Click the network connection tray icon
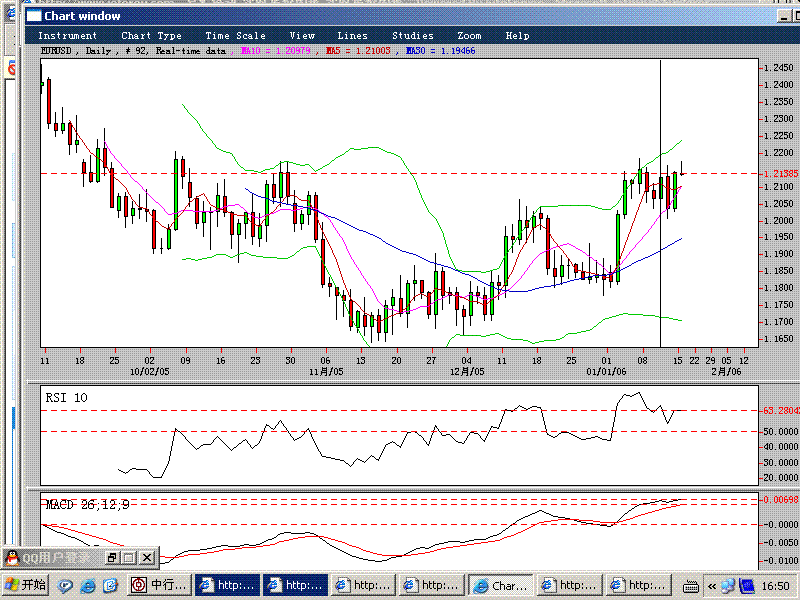This screenshot has width=800, height=600. pos(728,586)
